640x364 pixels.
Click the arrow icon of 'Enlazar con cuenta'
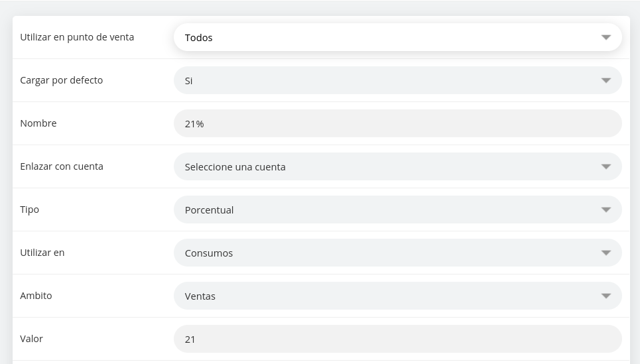606,167
